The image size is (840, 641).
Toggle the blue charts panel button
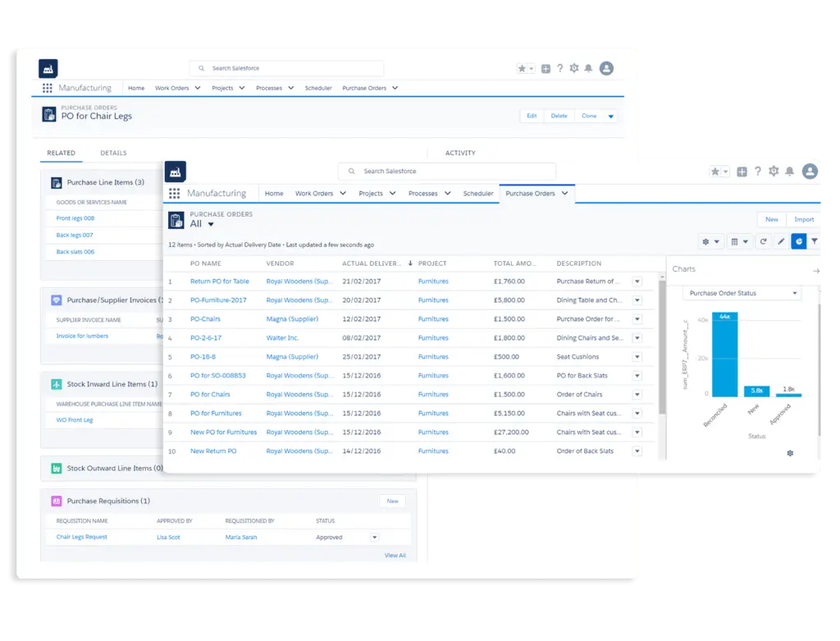799,242
